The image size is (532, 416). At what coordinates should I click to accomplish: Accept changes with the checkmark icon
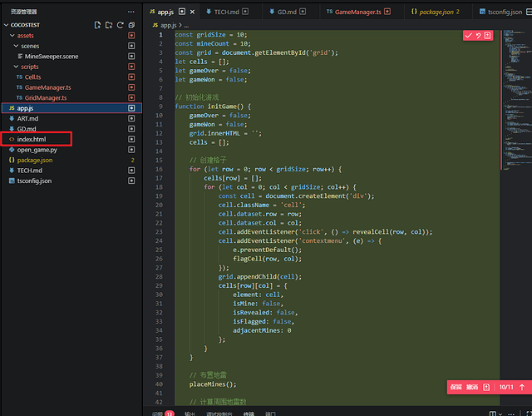(469, 35)
